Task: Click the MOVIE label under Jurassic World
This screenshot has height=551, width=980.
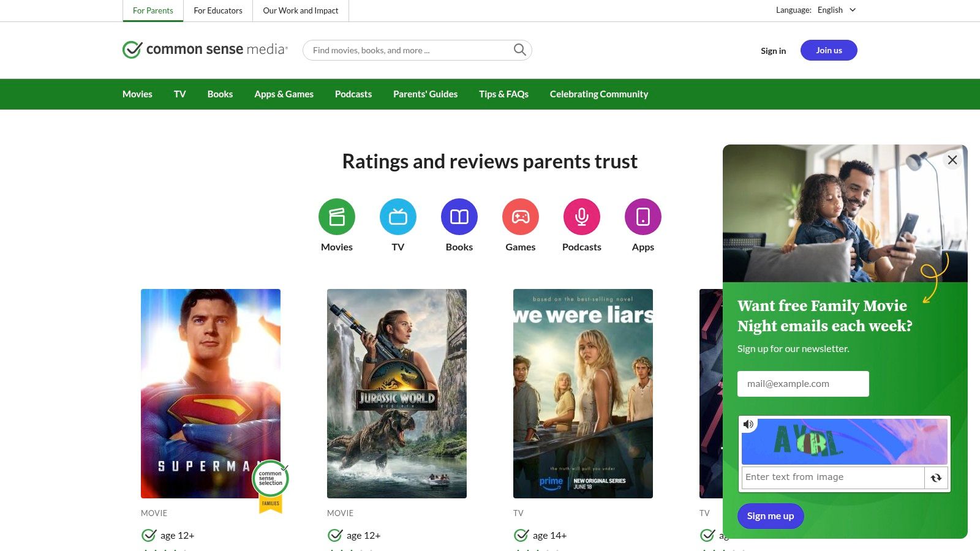Action: tap(340, 513)
